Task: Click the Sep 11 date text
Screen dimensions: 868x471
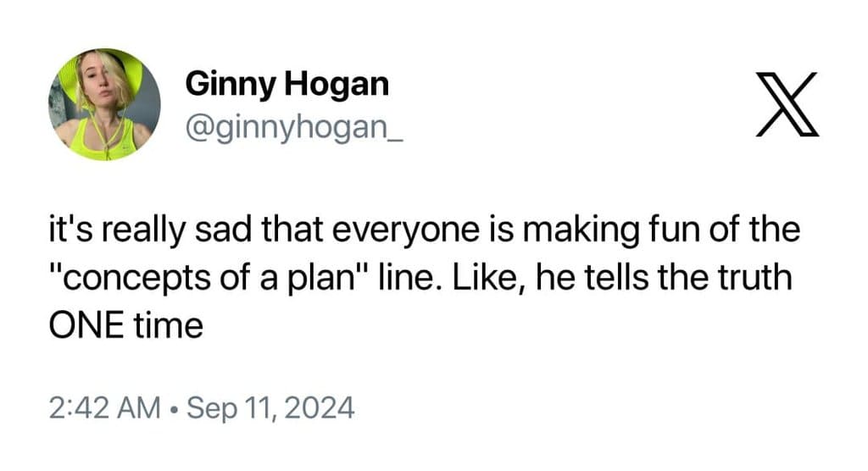Action: click(x=223, y=410)
